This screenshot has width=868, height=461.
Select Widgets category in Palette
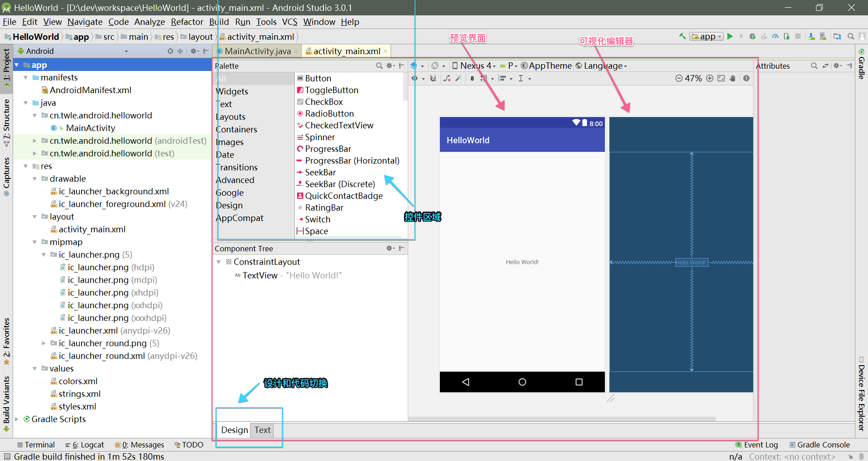tap(232, 91)
